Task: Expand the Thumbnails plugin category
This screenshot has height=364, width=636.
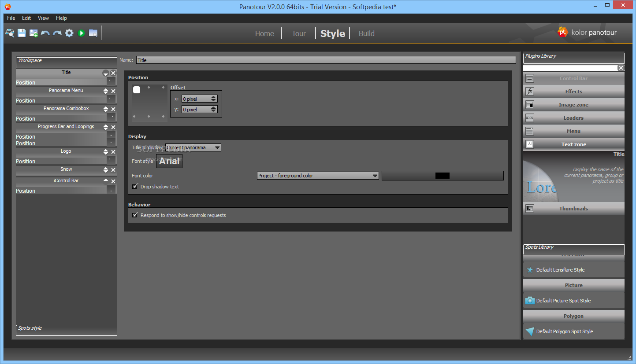Action: [x=574, y=209]
